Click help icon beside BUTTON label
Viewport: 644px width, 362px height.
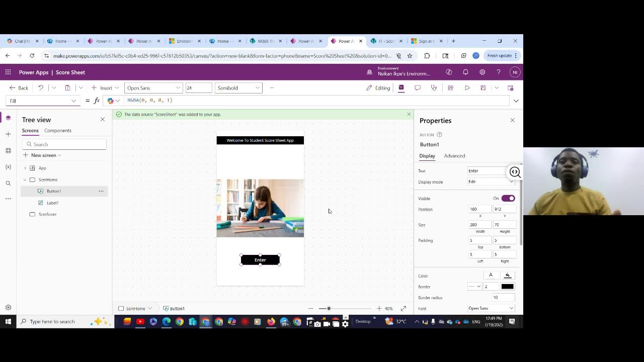coord(439,135)
